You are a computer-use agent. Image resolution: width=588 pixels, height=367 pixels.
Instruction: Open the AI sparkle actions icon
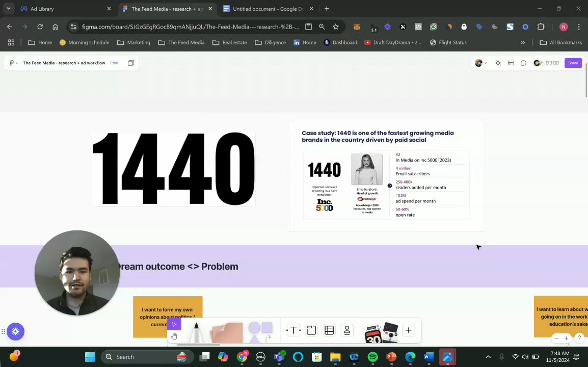pos(498,63)
